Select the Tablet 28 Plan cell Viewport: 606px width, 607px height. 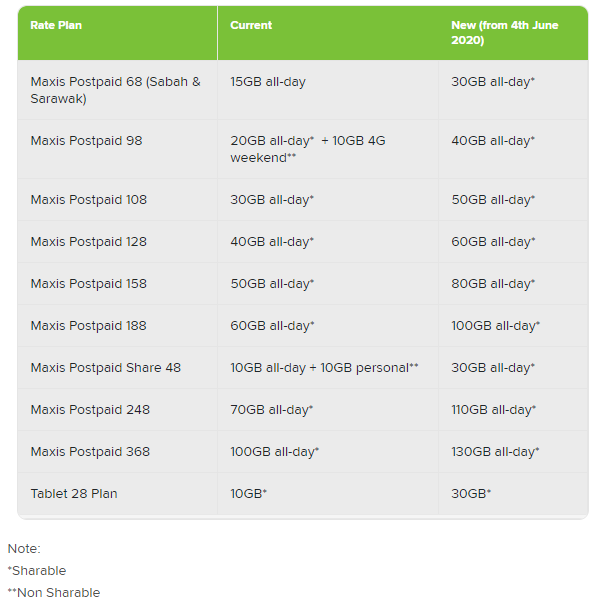click(x=74, y=494)
